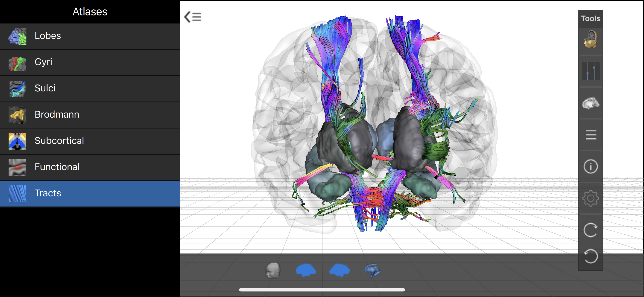Open the Functional atlas

pyautogui.click(x=90, y=167)
